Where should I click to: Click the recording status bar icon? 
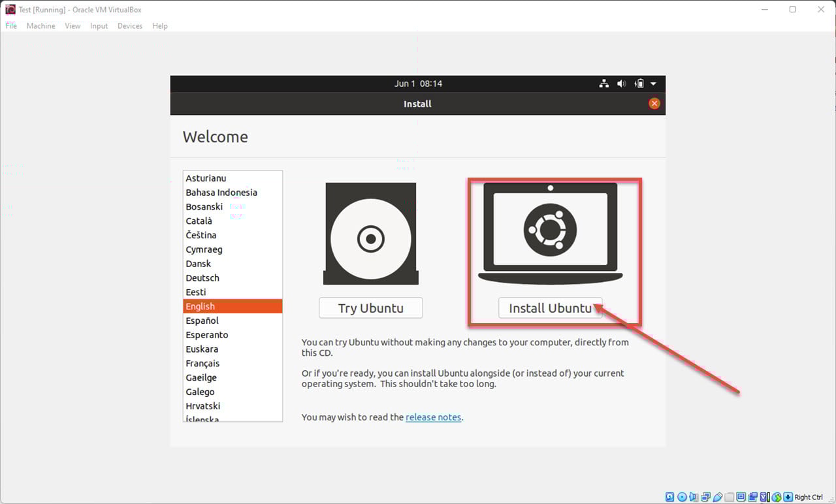click(752, 497)
